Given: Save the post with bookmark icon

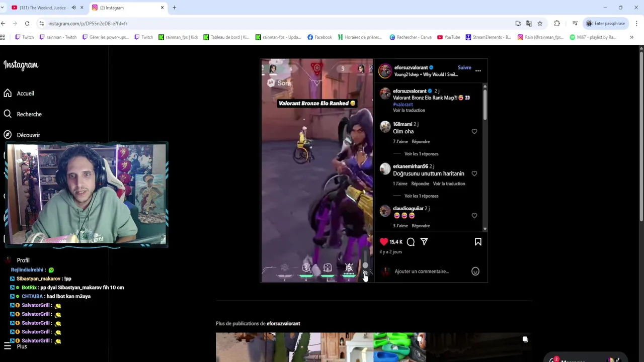Looking at the screenshot, I should click(478, 242).
